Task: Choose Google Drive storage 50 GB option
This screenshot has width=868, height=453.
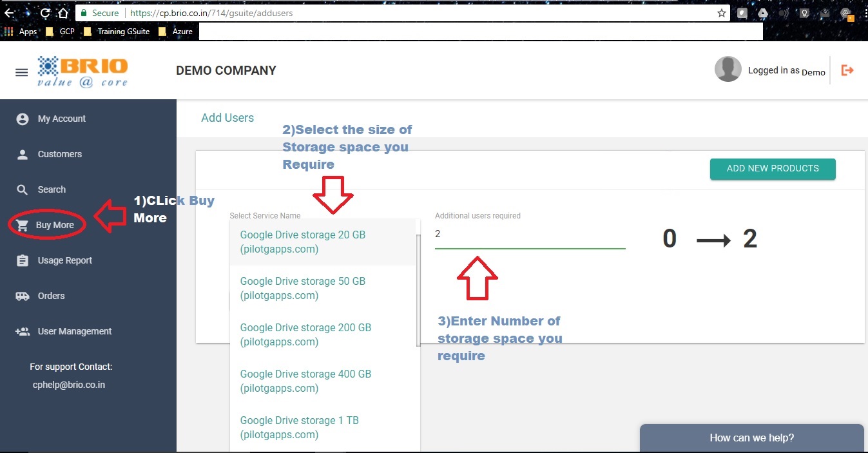Action: click(323, 289)
